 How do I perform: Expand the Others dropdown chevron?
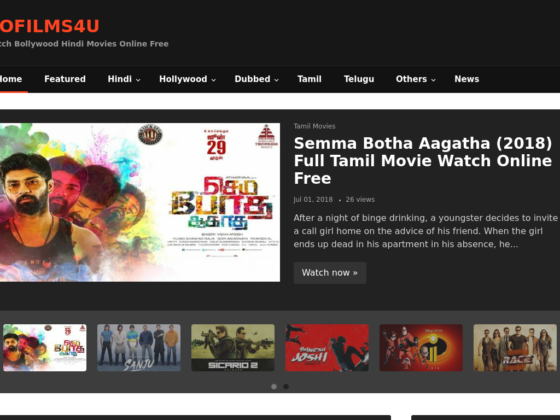click(433, 80)
